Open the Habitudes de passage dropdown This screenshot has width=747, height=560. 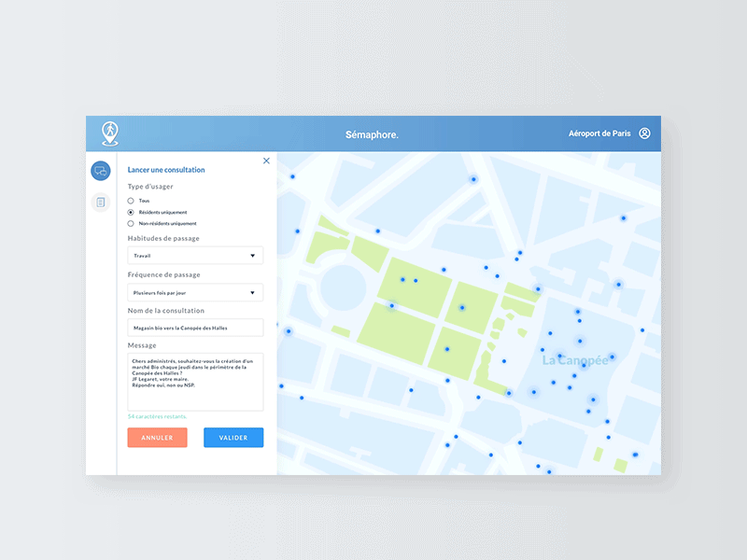point(195,256)
